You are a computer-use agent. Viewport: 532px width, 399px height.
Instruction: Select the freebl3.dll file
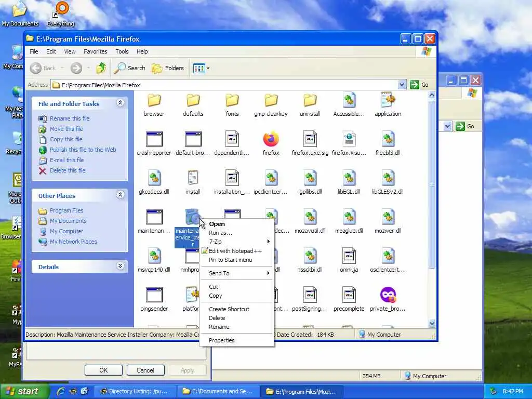(388, 139)
